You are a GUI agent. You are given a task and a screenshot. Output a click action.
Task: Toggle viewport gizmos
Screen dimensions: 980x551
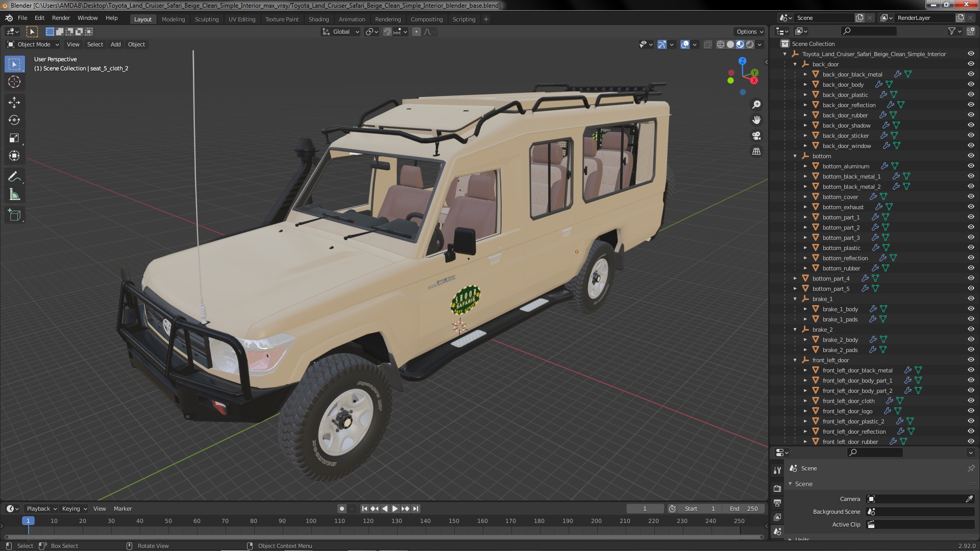tap(662, 44)
